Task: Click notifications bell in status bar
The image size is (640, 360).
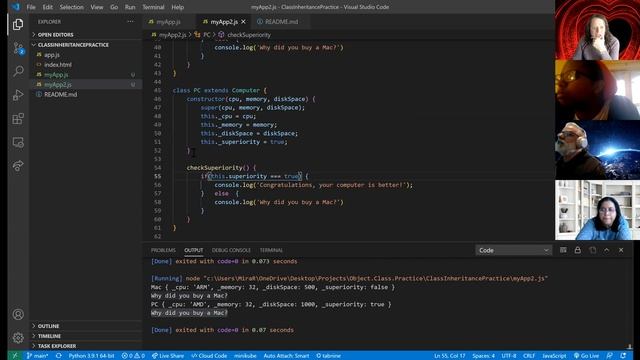Action: coord(623,356)
